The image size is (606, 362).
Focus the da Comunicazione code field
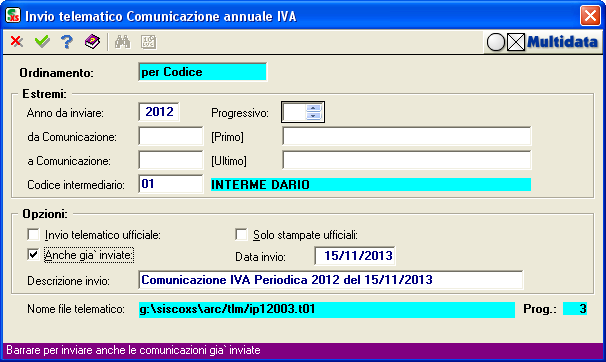171,136
